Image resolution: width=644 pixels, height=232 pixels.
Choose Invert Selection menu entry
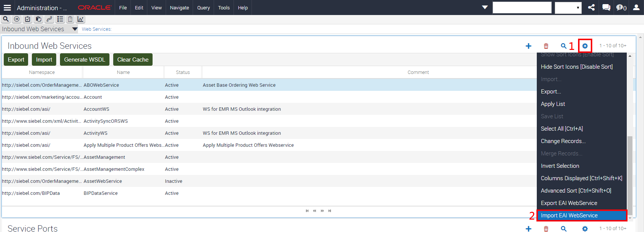(582, 166)
